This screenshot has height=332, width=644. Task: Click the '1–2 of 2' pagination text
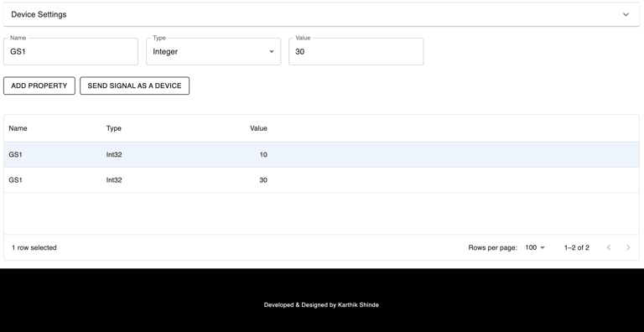point(577,248)
